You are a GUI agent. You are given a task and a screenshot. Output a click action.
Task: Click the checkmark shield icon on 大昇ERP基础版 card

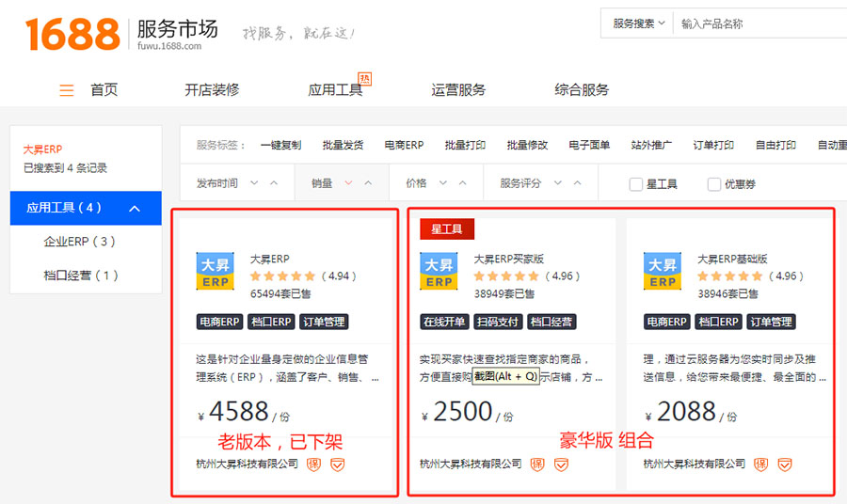click(785, 465)
